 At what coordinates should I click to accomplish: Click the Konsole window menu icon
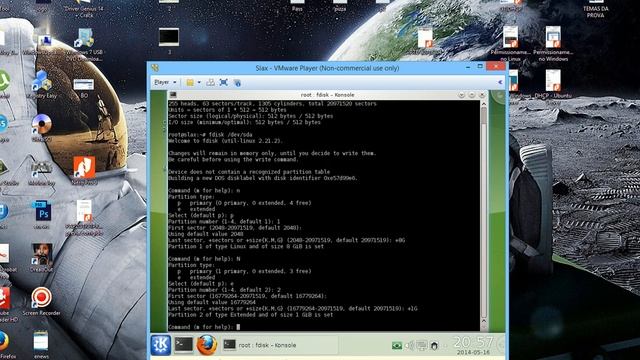pyautogui.click(x=173, y=95)
